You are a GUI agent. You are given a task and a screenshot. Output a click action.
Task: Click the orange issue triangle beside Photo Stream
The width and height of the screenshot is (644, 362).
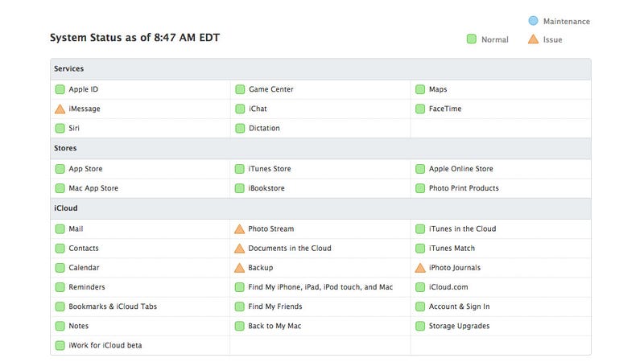(239, 229)
